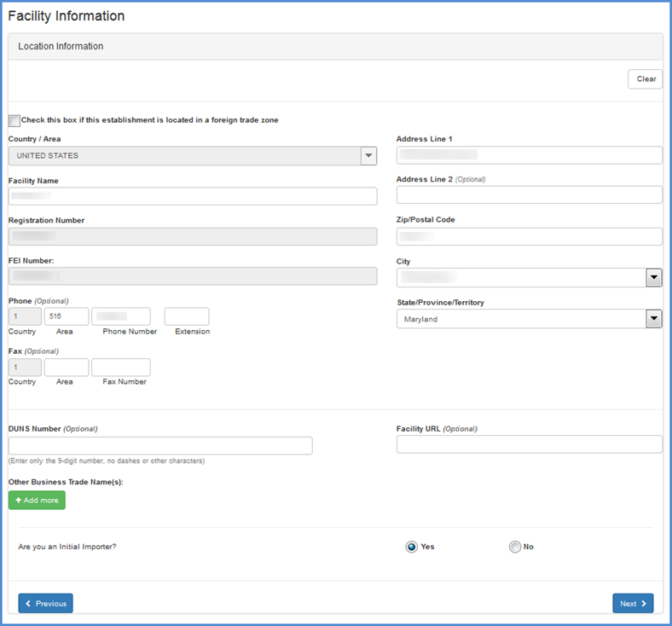The image size is (672, 626).
Task: Click the Clear button
Action: [646, 79]
